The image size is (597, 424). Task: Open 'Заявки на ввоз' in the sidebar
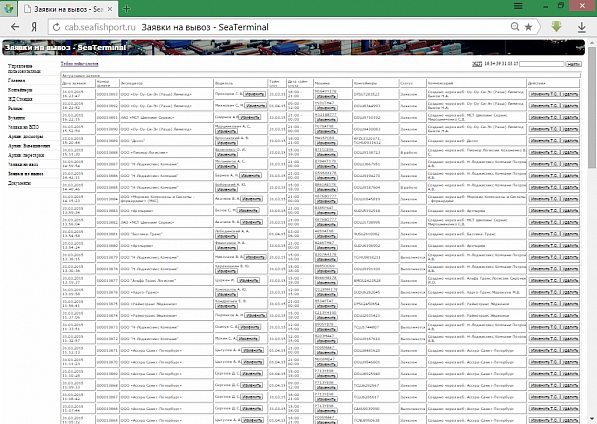coord(23,164)
